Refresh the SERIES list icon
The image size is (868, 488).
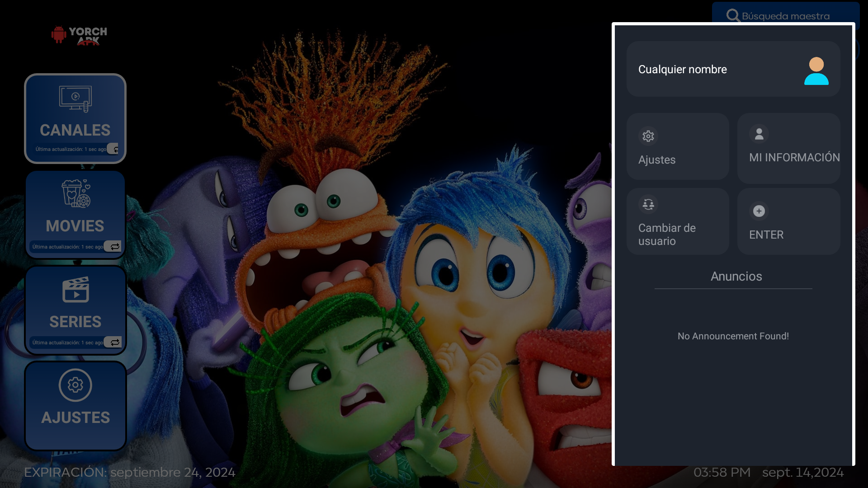tap(115, 343)
